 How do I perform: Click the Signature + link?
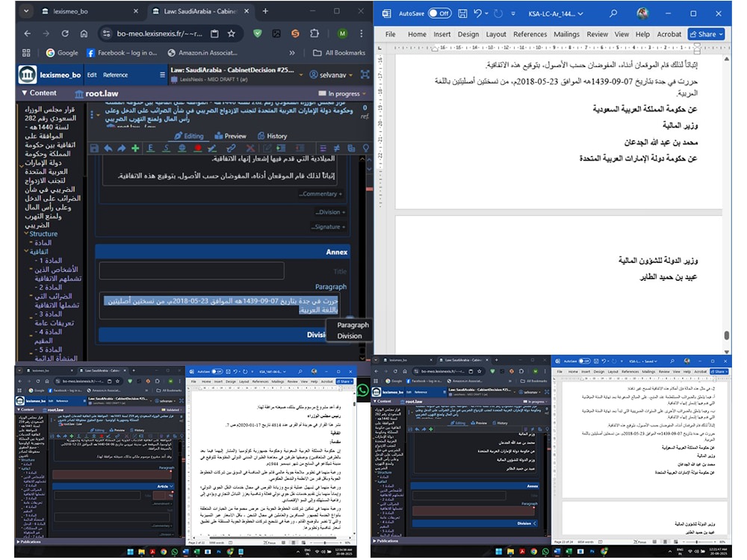[328, 227]
